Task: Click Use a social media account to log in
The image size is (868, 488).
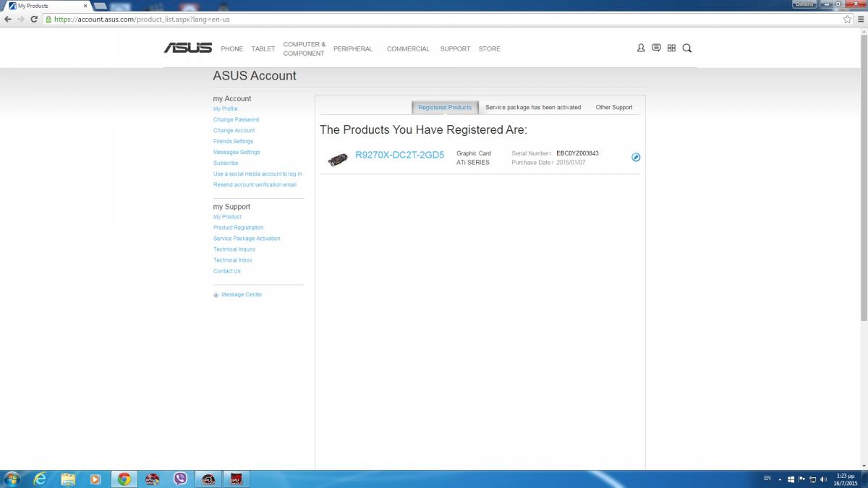Action: [x=258, y=174]
